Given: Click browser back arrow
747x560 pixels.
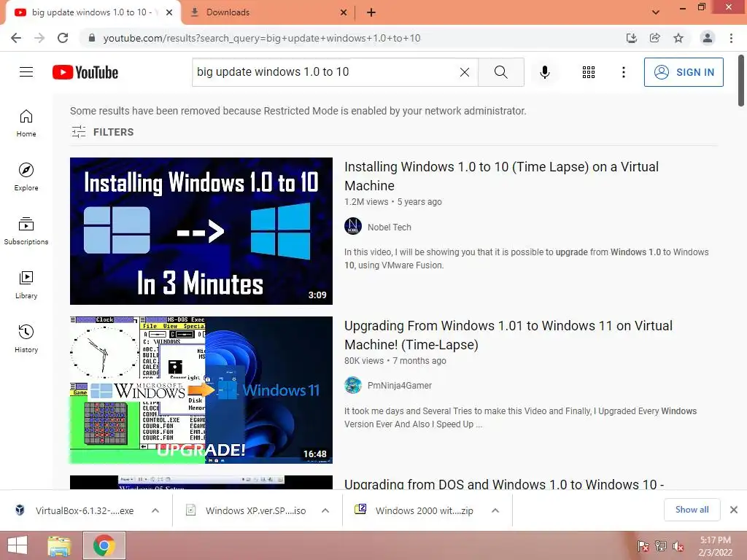Looking at the screenshot, I should tap(16, 38).
